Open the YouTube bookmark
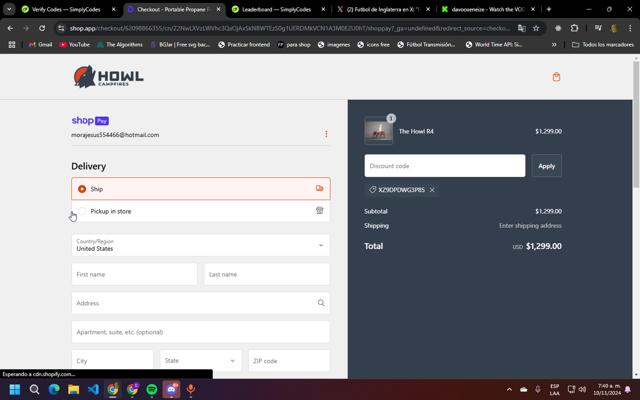Image resolution: width=640 pixels, height=400 pixels. tap(75, 44)
